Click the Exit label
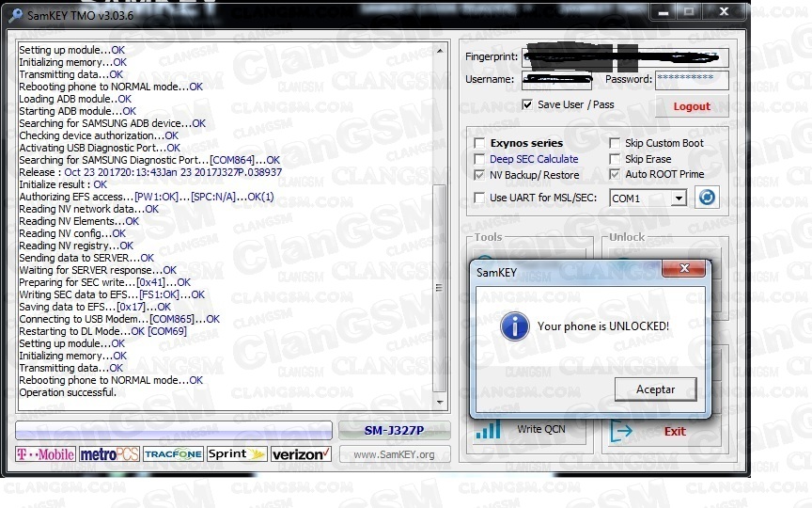The width and height of the screenshot is (812, 508). pos(675,431)
